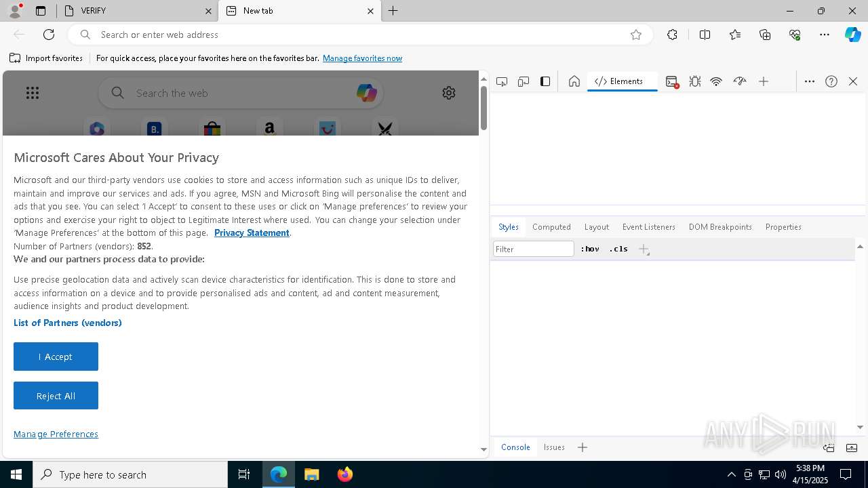Viewport: 868px width, 488px height.
Task: Open the Privacy Statement link
Action: coord(252,232)
